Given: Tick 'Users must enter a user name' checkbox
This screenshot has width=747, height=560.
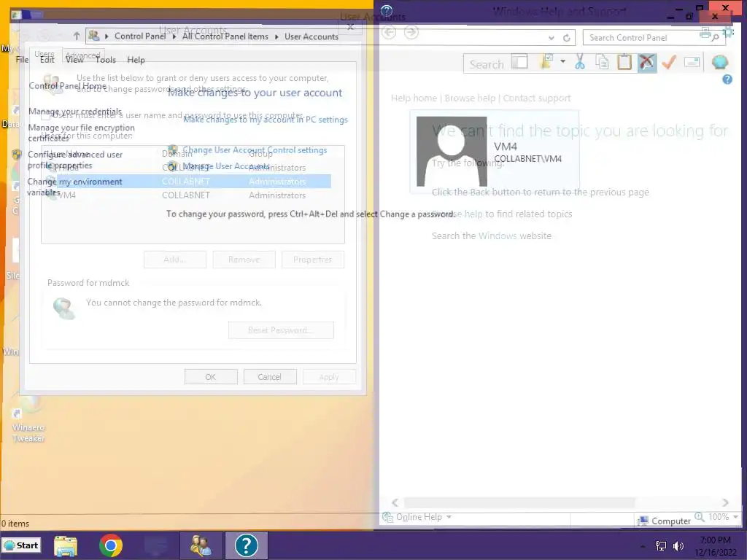Looking at the screenshot, I should click(45, 116).
